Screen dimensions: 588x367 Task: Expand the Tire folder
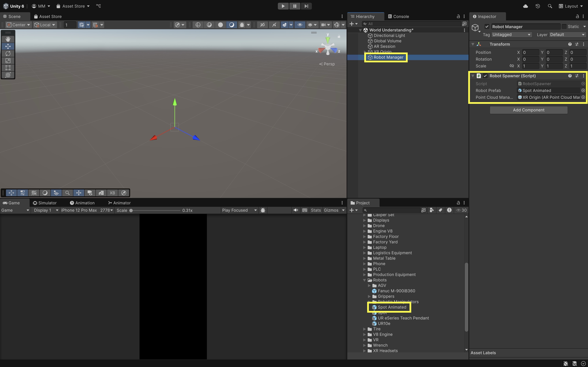point(364,329)
